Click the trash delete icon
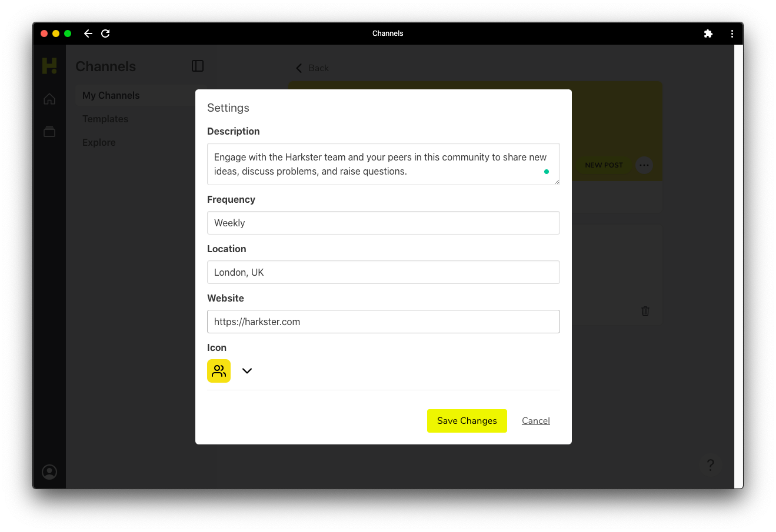776x532 pixels. (645, 311)
